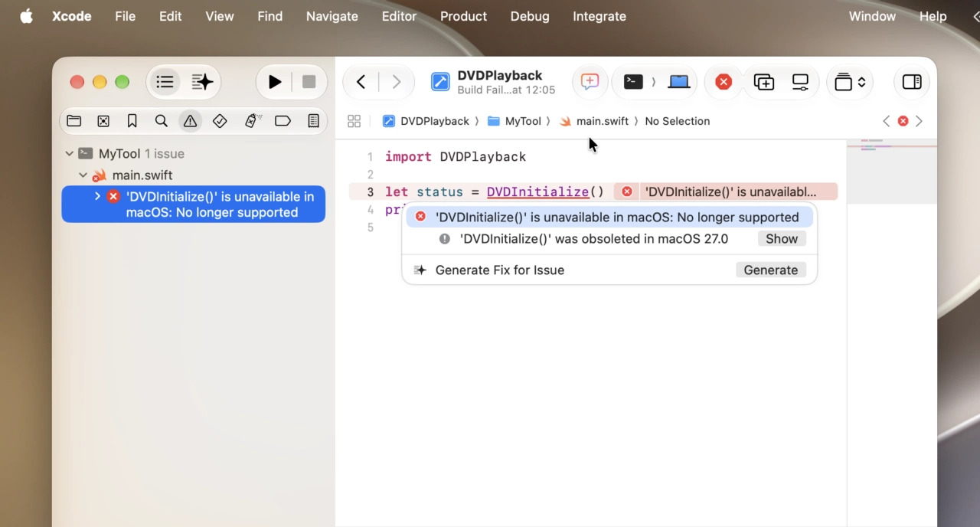
Task: Show navigator list view button
Action: click(165, 82)
